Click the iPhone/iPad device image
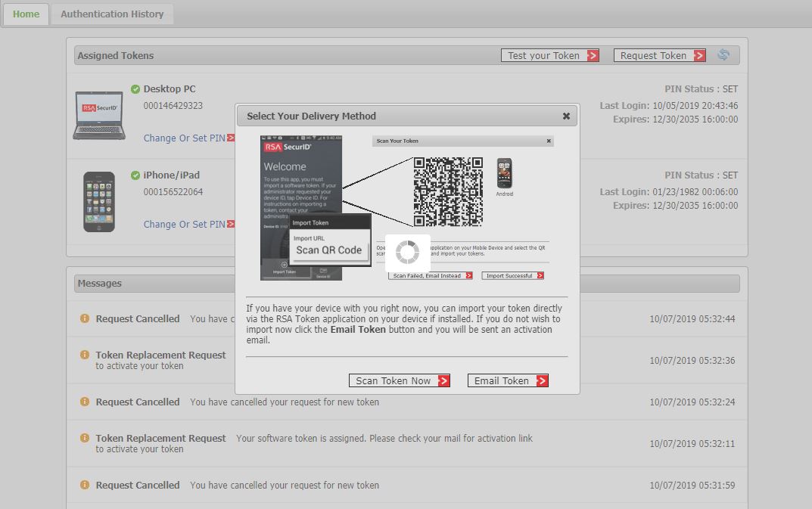 pyautogui.click(x=98, y=201)
